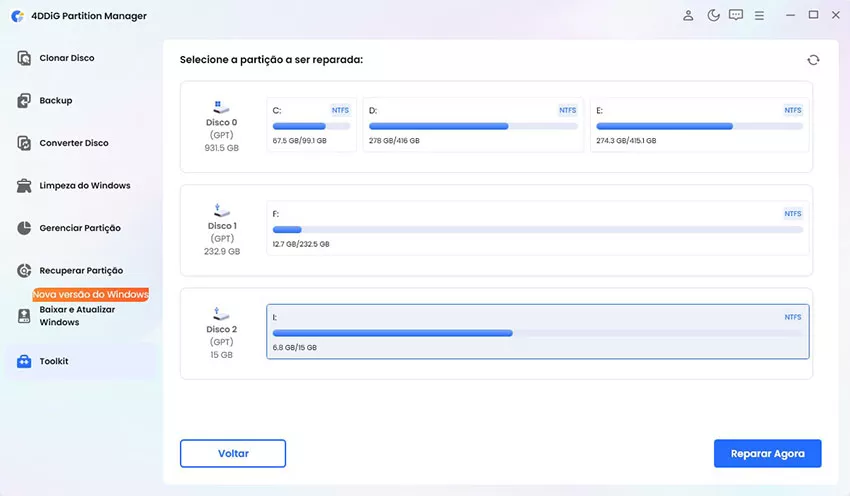Click NTFS tag on partition I:
Image resolution: width=850 pixels, height=496 pixels.
click(x=793, y=317)
